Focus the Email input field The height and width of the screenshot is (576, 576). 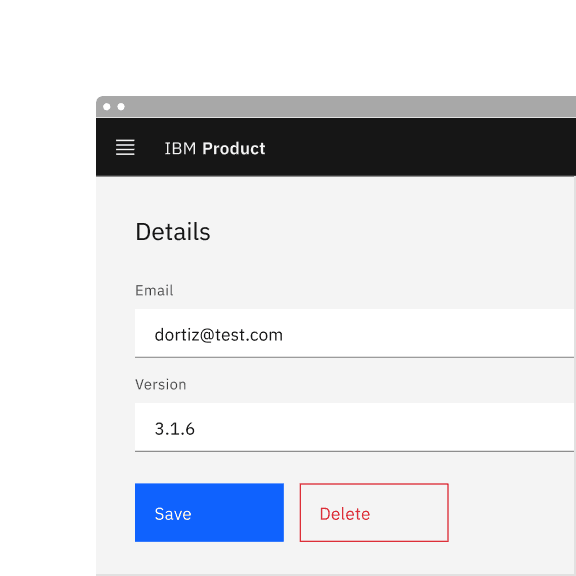tap(355, 333)
